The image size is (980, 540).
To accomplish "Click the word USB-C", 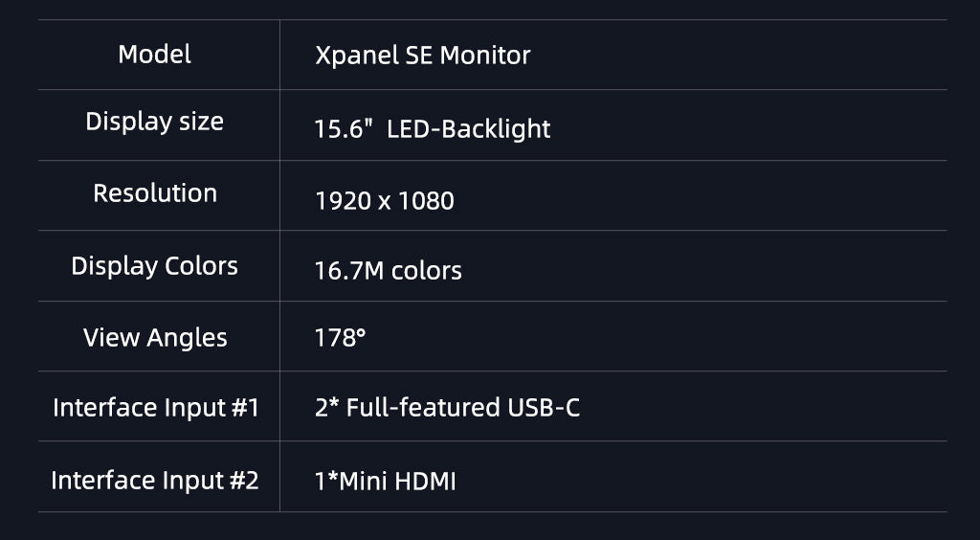I will 544,408.
